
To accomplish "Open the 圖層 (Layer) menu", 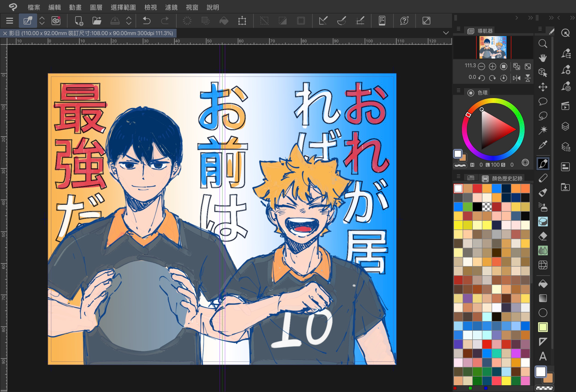I will [x=96, y=7].
